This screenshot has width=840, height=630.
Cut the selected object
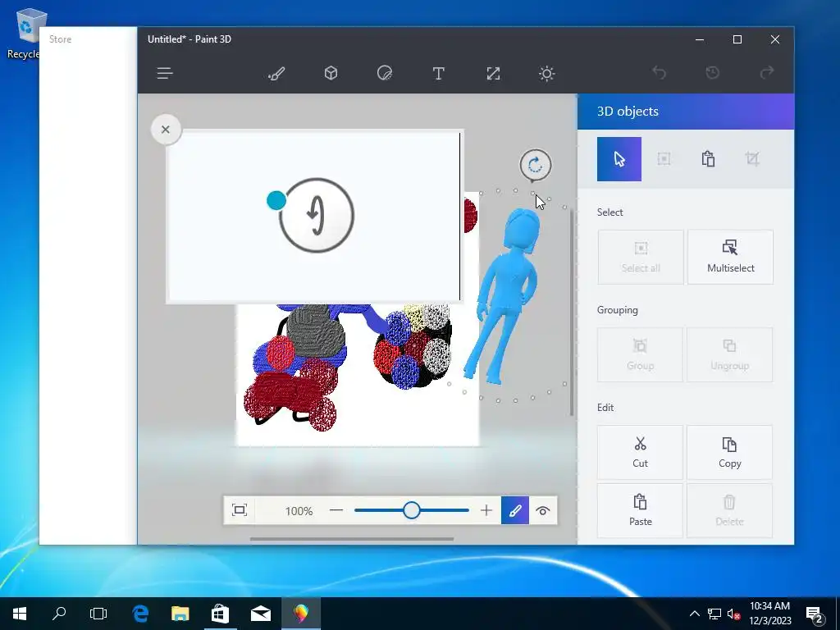pos(640,452)
